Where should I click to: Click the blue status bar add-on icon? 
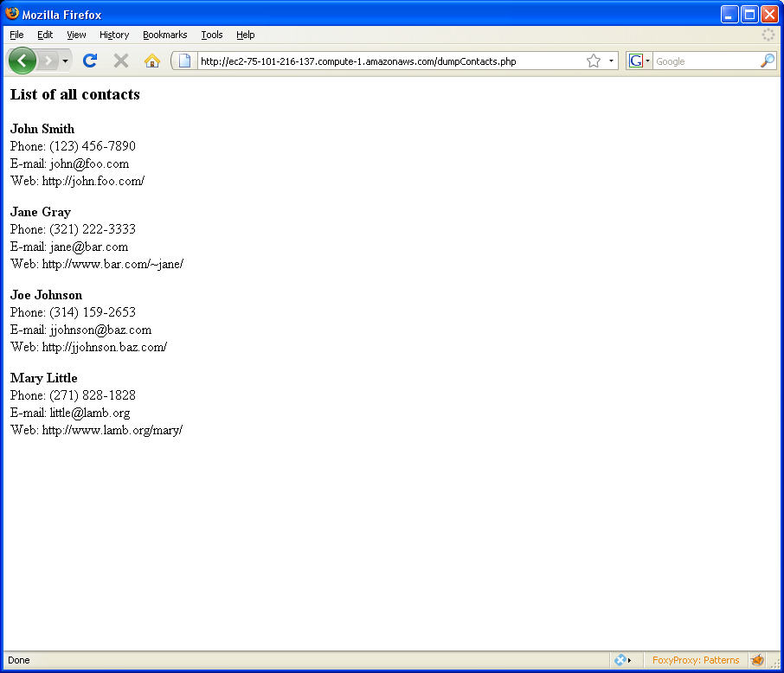622,660
